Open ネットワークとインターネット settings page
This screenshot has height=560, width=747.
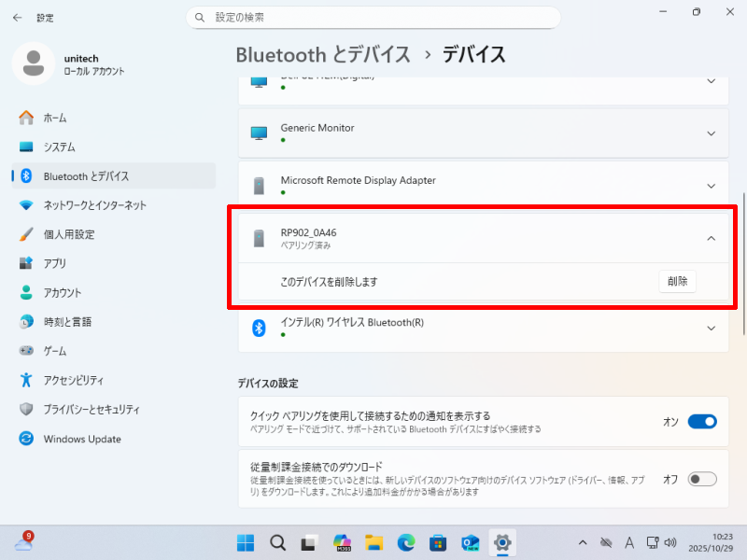pyautogui.click(x=94, y=205)
